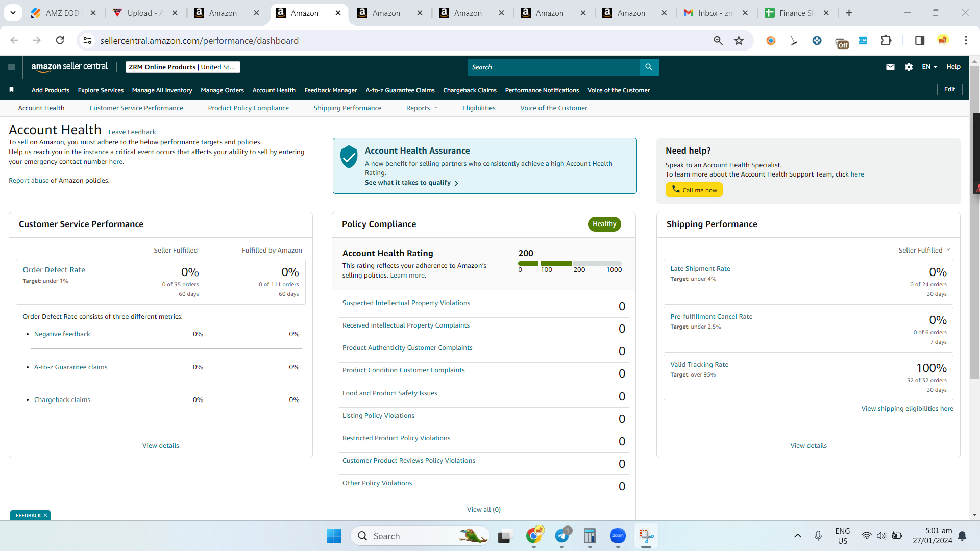Click the Windows taskbar Search box
This screenshot has height=551, width=980.
click(x=420, y=536)
